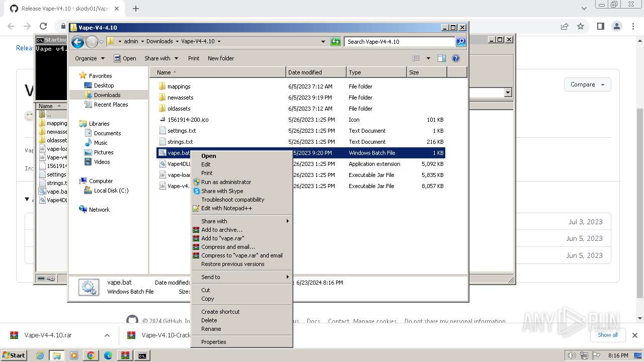Click the Windows Start button
The image size is (644, 362).
pos(14,355)
